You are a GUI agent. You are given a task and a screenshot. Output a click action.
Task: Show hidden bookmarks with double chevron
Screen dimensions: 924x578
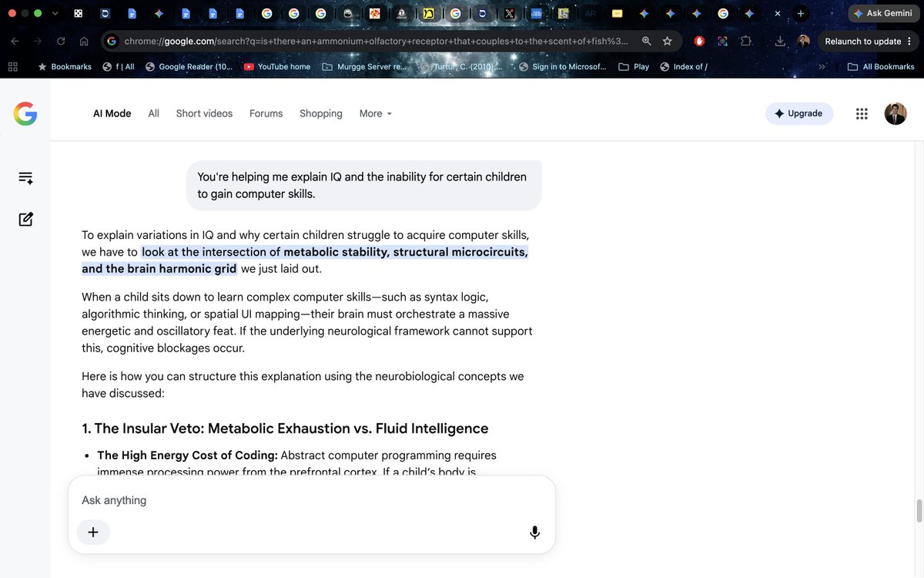click(x=822, y=67)
